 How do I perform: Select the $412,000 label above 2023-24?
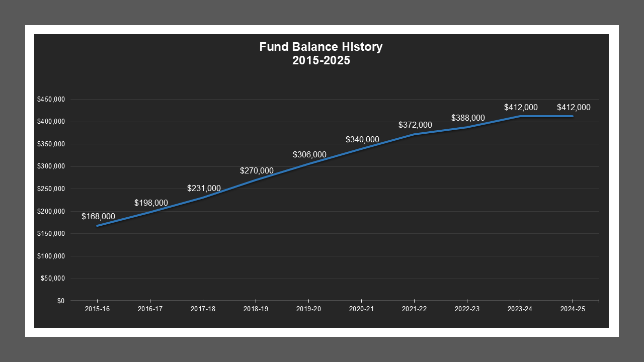[521, 107]
